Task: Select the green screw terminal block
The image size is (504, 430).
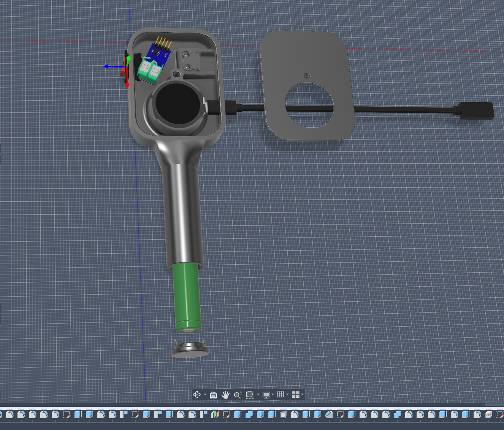Action: click(150, 71)
